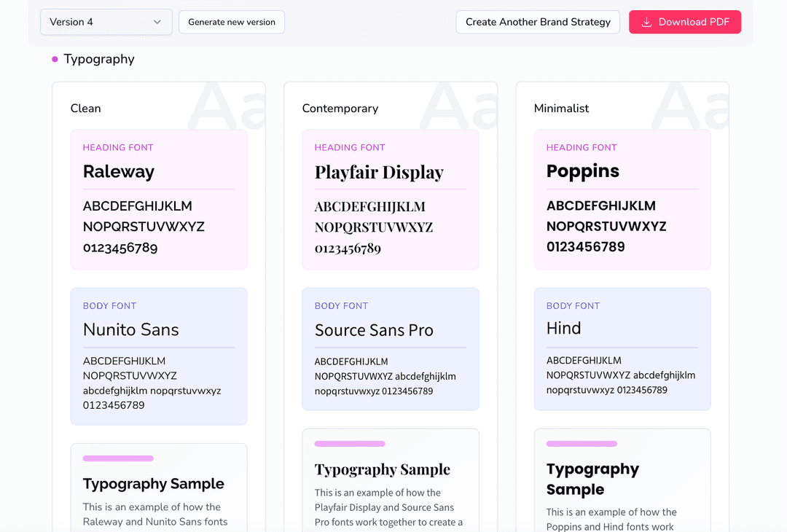This screenshot has height=532, width=787.
Task: Click pink accent bar in Minimalist sample
Action: tap(582, 444)
